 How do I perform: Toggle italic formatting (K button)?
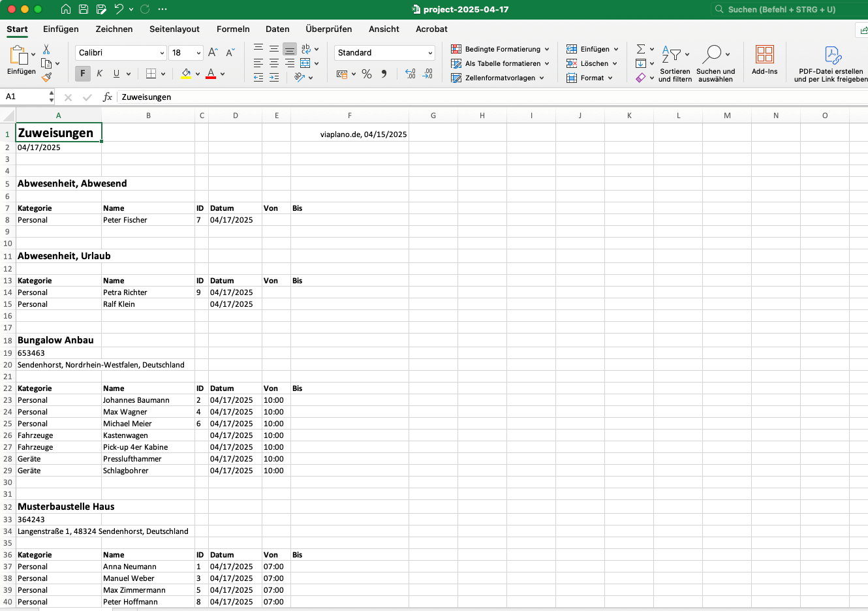(x=99, y=74)
